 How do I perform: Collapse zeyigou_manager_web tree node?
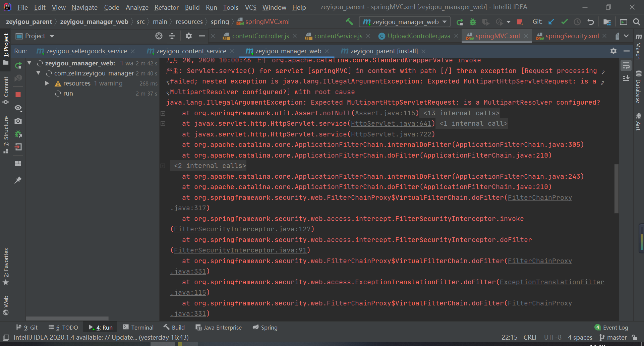point(30,63)
